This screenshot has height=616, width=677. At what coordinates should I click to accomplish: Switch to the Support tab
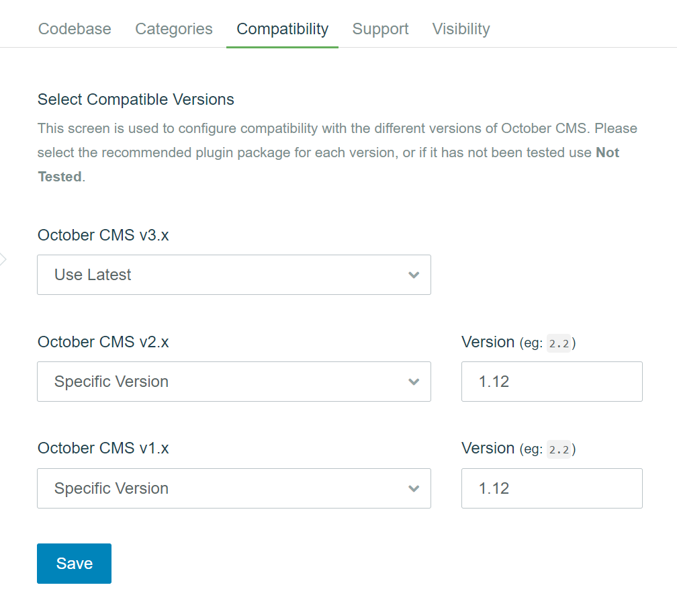click(x=380, y=29)
